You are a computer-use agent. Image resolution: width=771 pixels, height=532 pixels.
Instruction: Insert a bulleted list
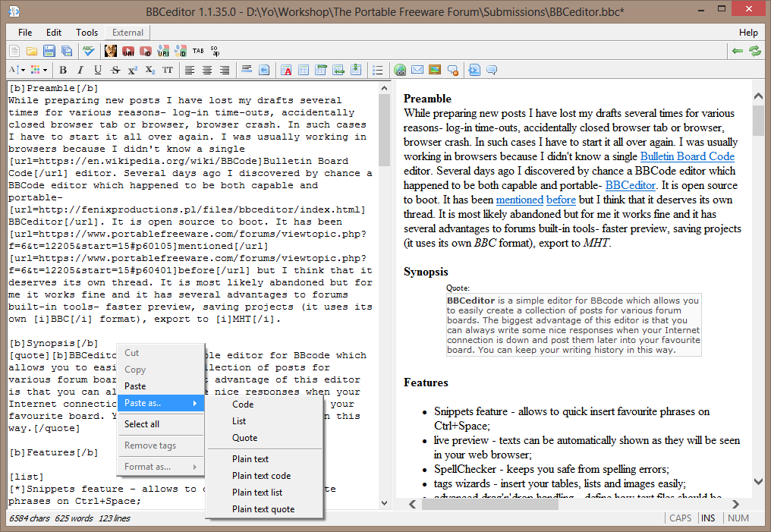(378, 71)
